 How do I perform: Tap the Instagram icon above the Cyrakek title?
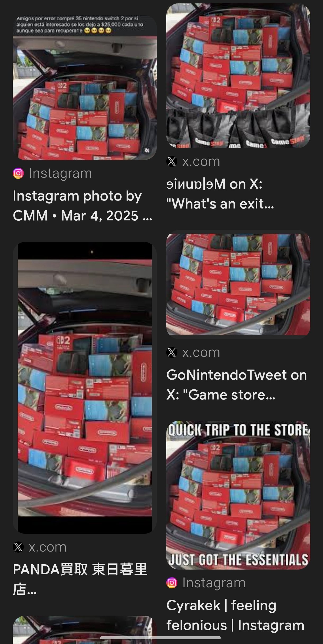click(172, 583)
